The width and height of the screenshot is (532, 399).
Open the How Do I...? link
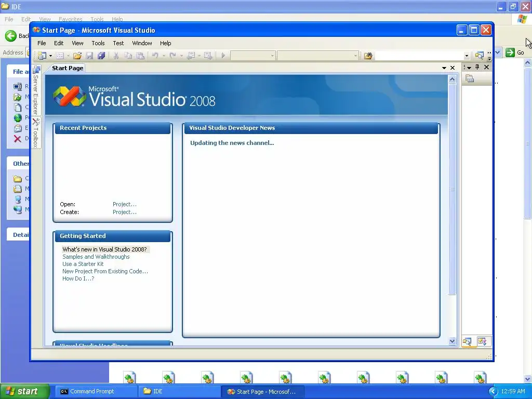[x=78, y=278]
